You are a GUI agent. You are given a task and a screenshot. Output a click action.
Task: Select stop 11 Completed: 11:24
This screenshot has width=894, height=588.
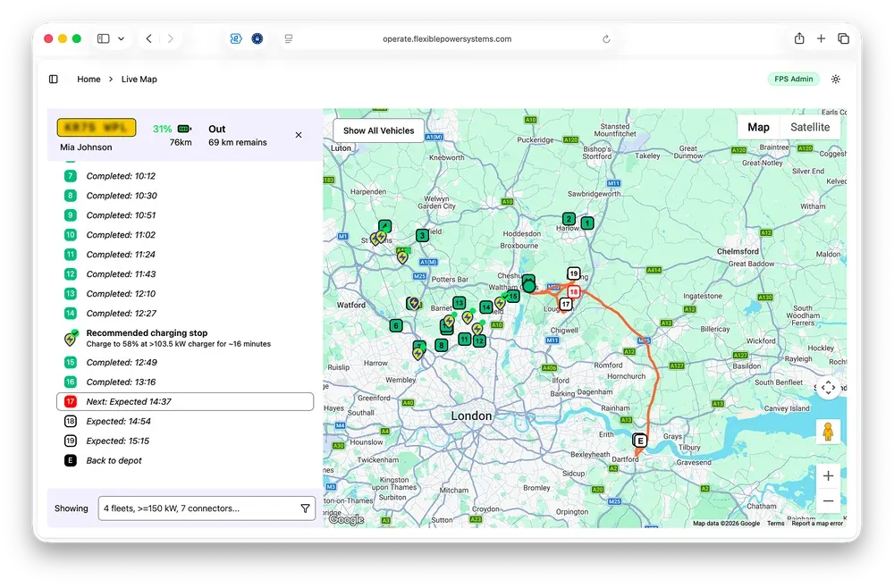185,255
